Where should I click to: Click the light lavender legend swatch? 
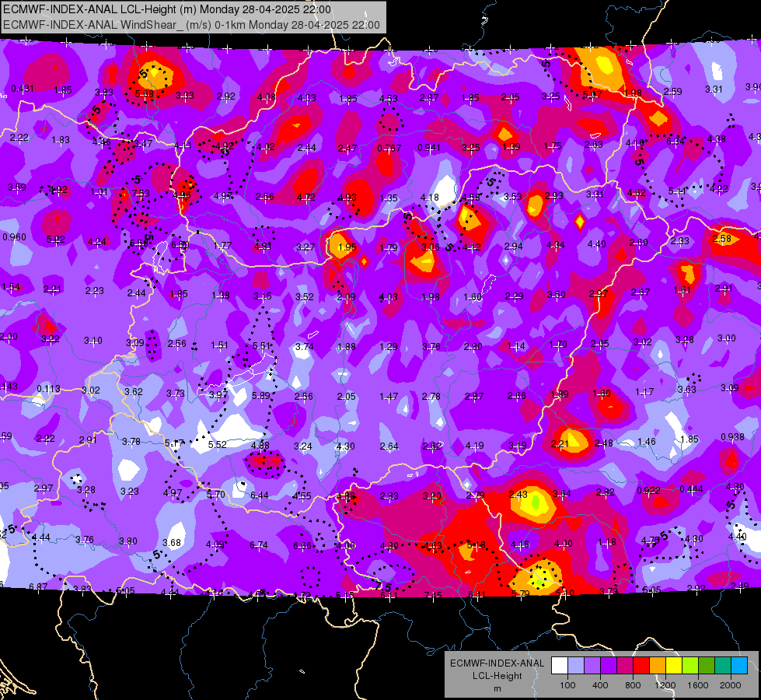tap(576, 666)
